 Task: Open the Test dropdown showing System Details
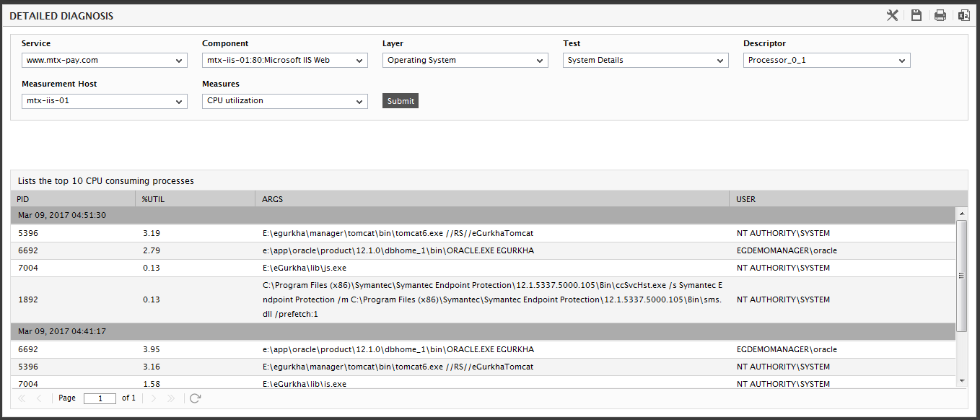click(x=646, y=61)
